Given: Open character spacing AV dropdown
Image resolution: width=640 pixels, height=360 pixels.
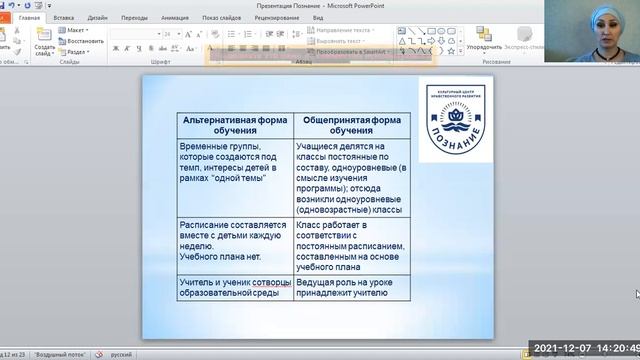Looking at the screenshot, I should coord(176,49).
